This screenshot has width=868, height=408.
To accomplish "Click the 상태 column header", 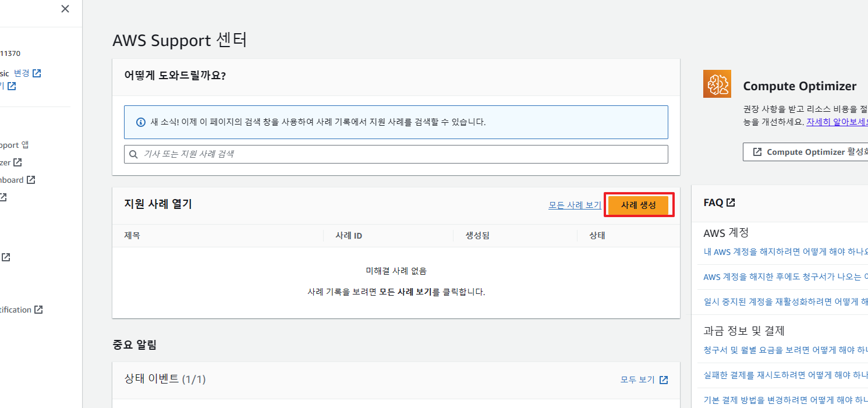I will point(597,236).
